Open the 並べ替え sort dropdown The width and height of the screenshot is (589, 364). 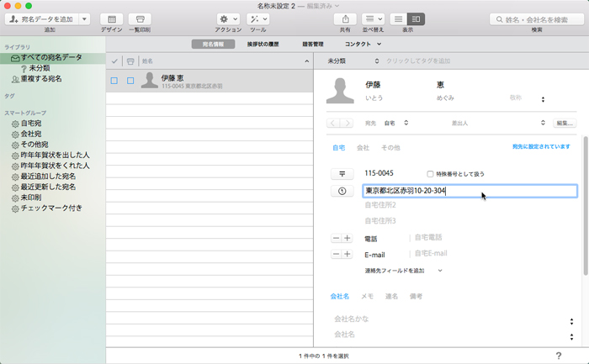point(374,18)
